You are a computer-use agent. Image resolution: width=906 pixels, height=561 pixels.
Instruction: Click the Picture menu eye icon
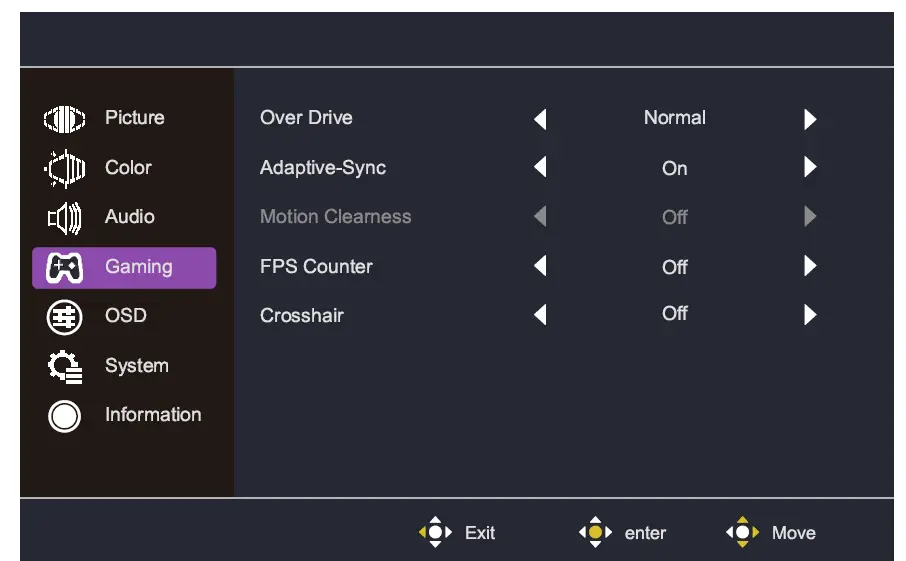click(64, 119)
